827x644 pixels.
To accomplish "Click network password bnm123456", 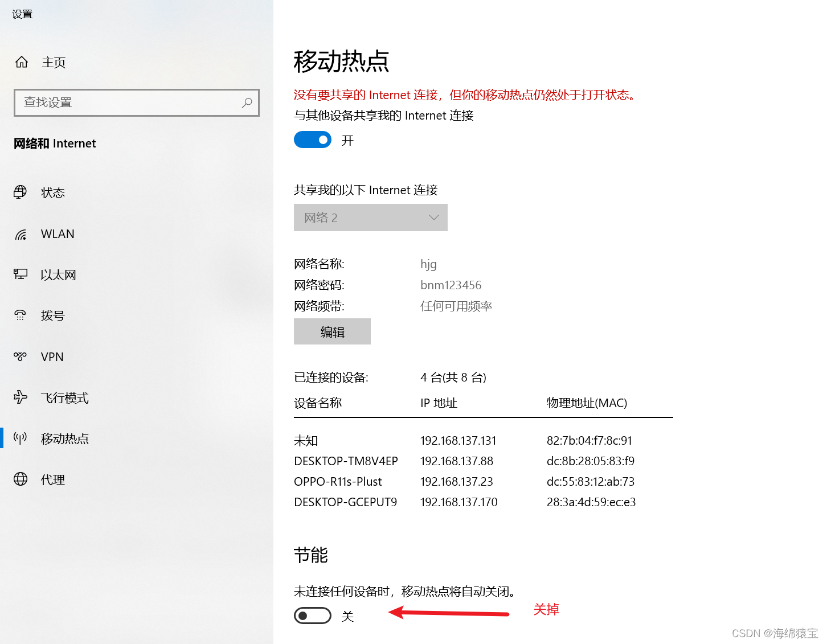I will 451,285.
